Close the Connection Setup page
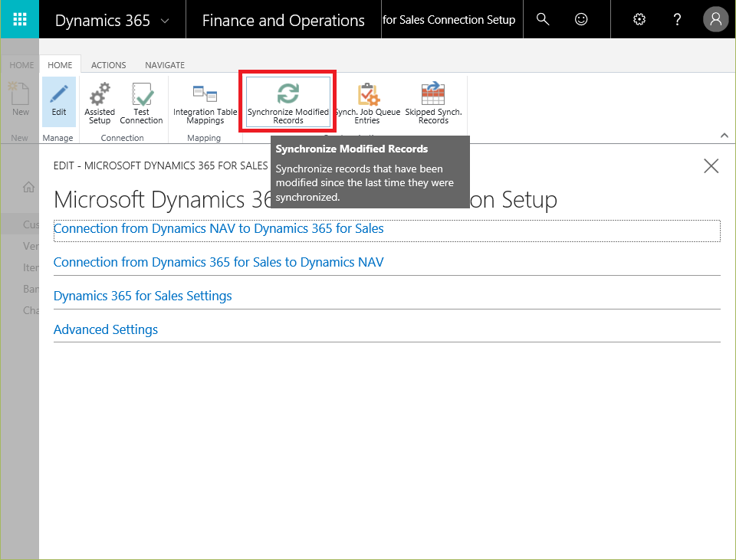Image resolution: width=736 pixels, height=560 pixels. click(x=711, y=165)
